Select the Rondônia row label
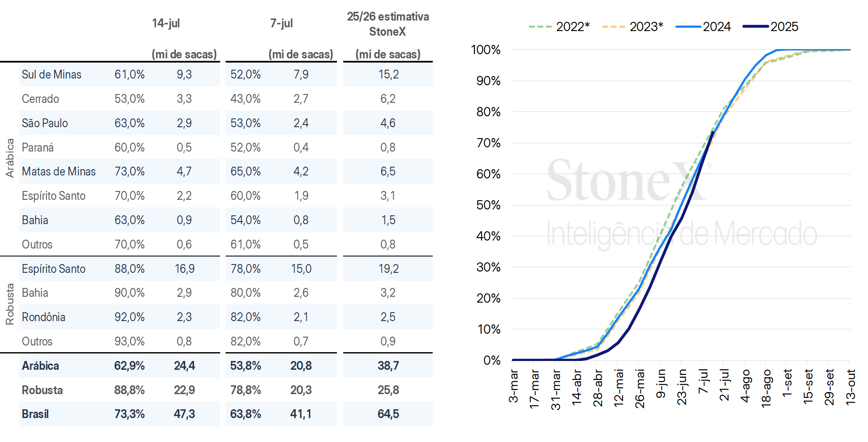The width and height of the screenshot is (868, 442). [x=44, y=317]
